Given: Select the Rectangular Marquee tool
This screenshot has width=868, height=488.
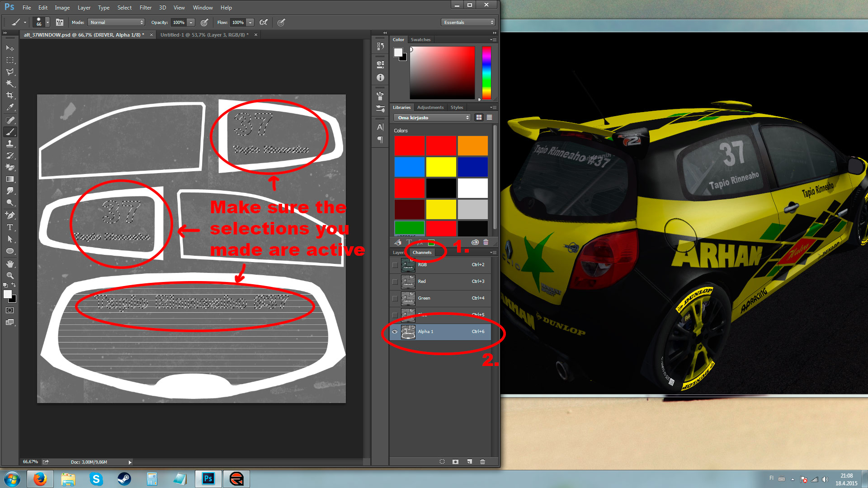Looking at the screenshot, I should [x=9, y=60].
